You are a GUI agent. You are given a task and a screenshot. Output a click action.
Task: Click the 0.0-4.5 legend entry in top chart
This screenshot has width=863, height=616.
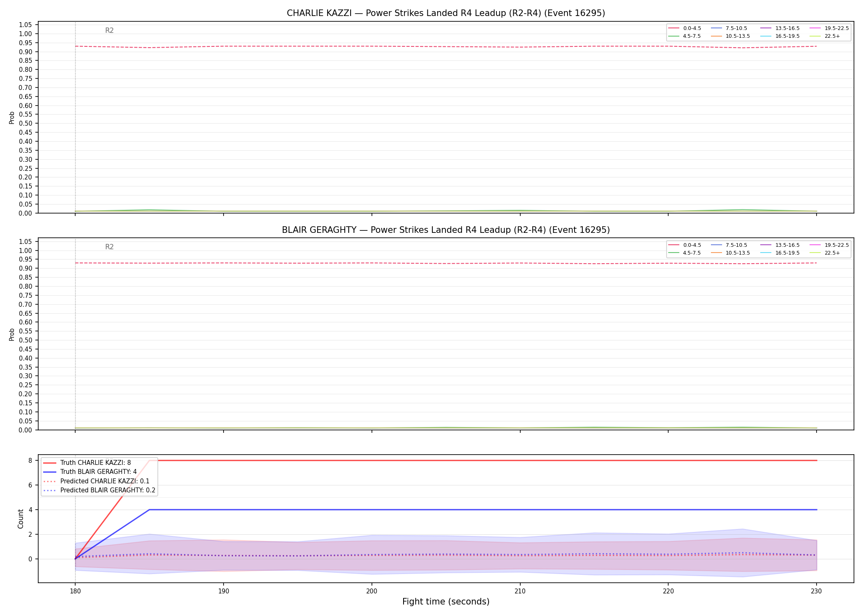[685, 28]
